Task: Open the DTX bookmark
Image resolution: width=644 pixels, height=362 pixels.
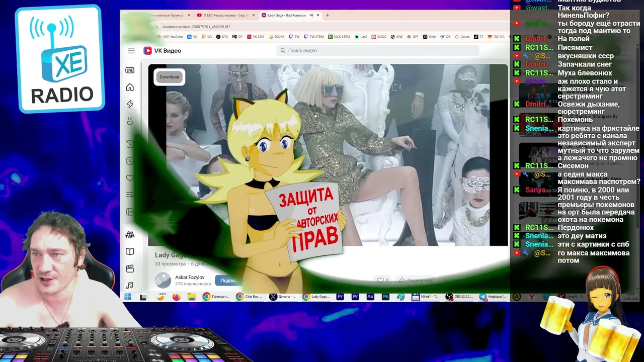Action: [222, 37]
